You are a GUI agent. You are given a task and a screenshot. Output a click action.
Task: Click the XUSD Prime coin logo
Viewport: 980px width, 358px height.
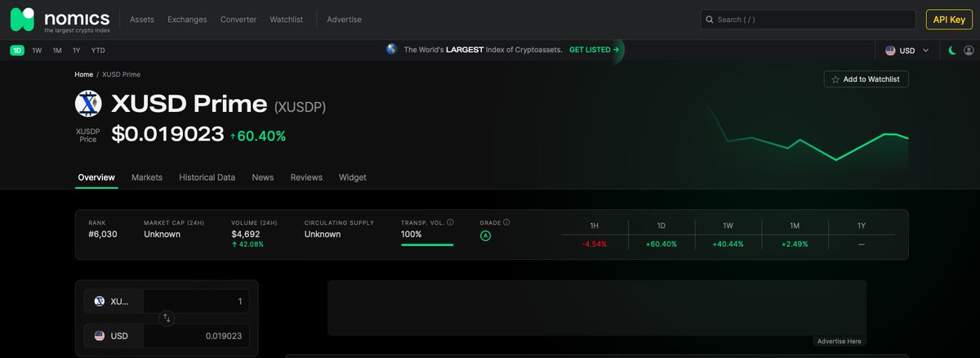(x=88, y=104)
